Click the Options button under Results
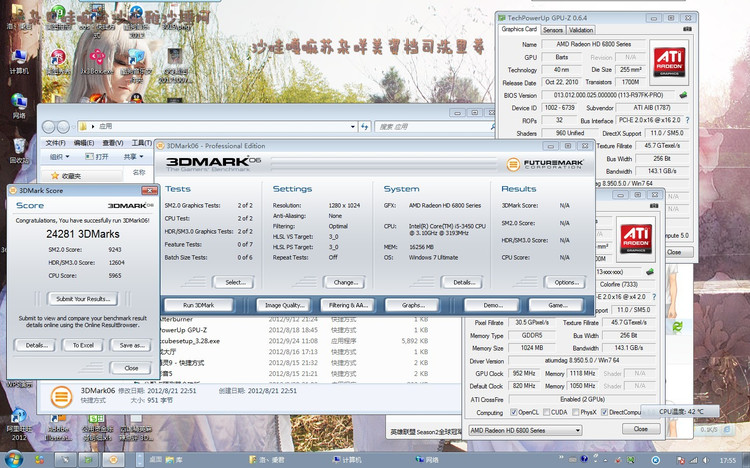Image resolution: width=750 pixels, height=468 pixels. point(565,282)
